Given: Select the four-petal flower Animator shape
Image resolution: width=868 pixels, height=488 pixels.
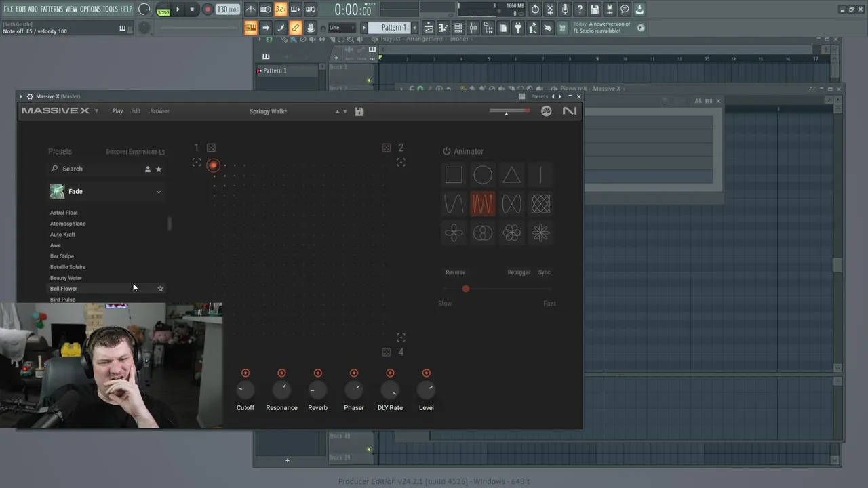Looking at the screenshot, I should pyautogui.click(x=454, y=233).
